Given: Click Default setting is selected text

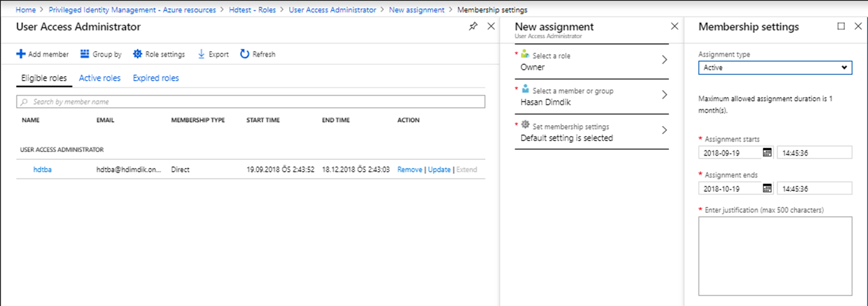Looking at the screenshot, I should [566, 138].
